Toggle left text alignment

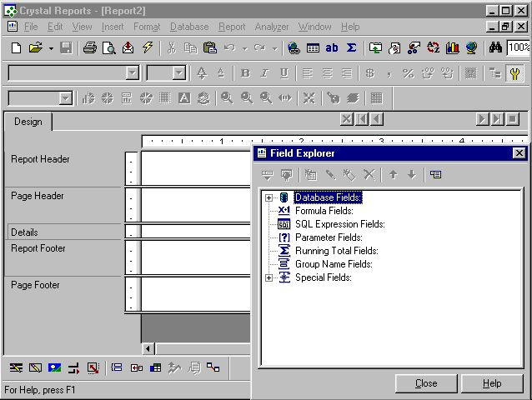[308, 73]
